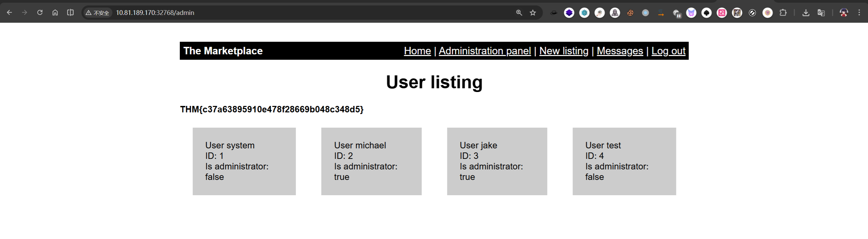868x239 pixels.
Task: Reload the current page
Action: tap(40, 13)
